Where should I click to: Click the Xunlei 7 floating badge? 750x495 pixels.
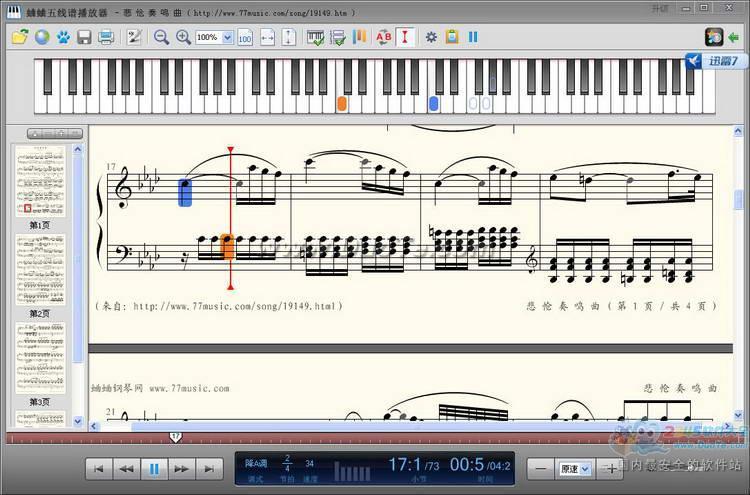[716, 61]
